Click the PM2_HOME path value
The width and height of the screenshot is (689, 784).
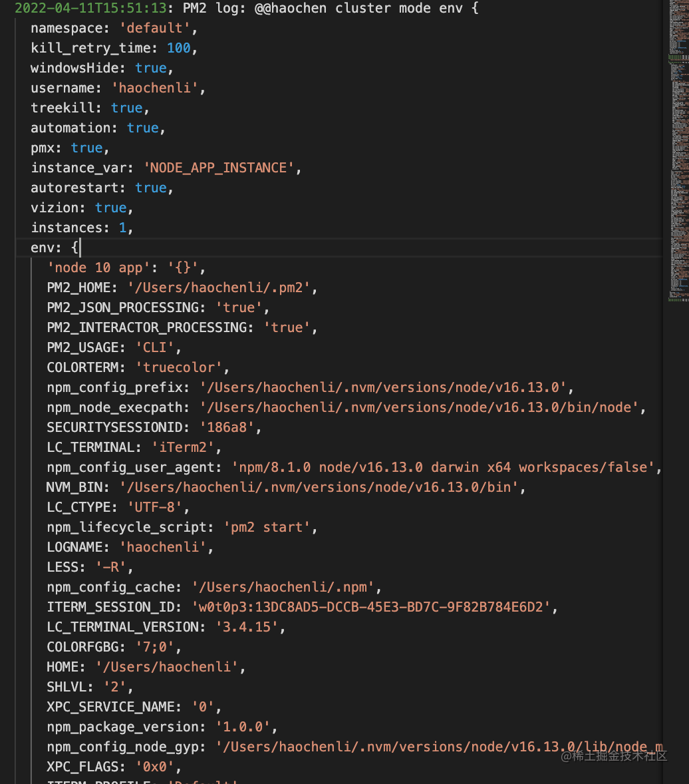point(219,288)
